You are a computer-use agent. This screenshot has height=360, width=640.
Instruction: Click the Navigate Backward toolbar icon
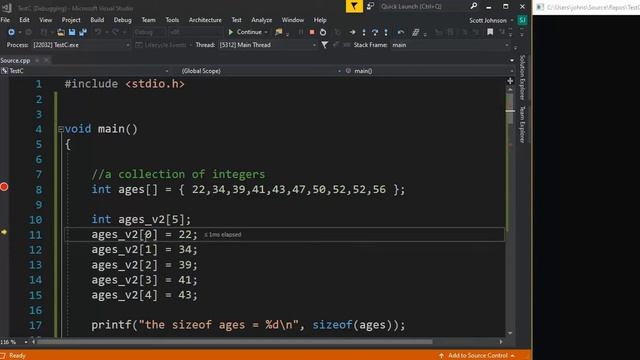click(11, 32)
